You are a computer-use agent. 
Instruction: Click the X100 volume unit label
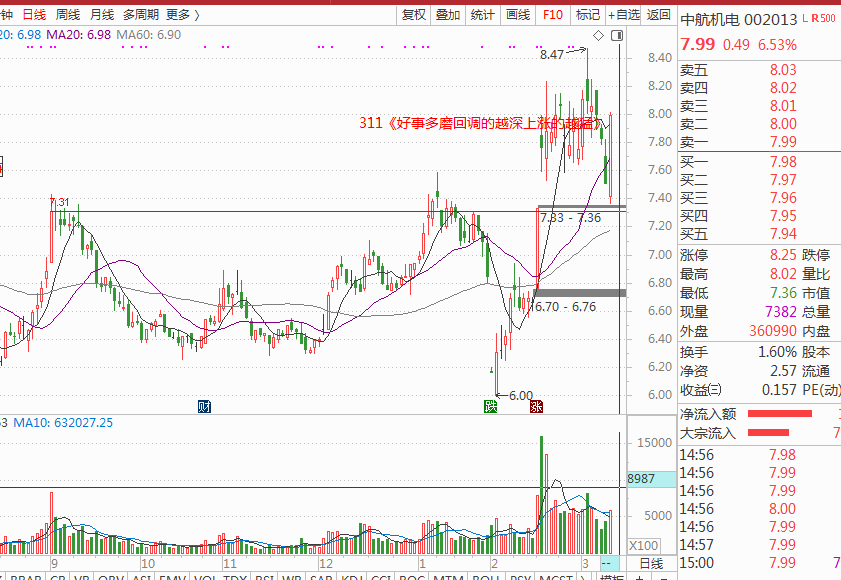643,546
